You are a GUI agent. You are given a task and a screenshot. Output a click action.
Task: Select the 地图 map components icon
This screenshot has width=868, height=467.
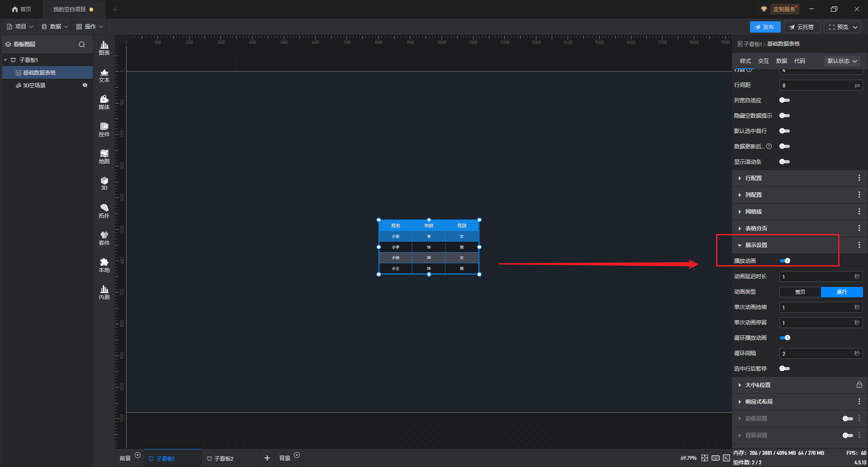pyautogui.click(x=104, y=157)
